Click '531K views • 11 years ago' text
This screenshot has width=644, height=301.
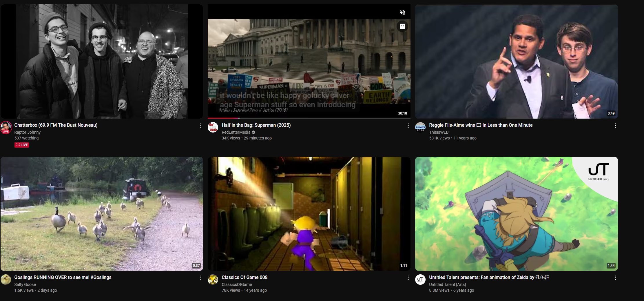tap(453, 138)
